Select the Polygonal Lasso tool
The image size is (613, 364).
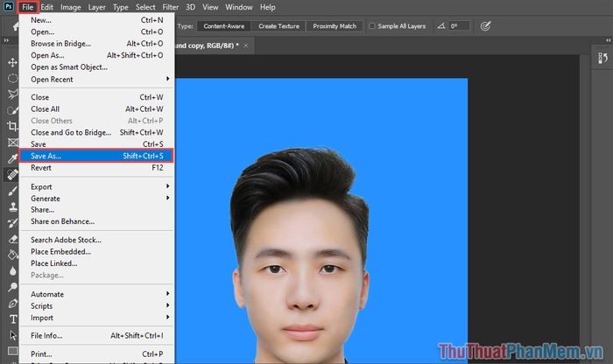12,94
